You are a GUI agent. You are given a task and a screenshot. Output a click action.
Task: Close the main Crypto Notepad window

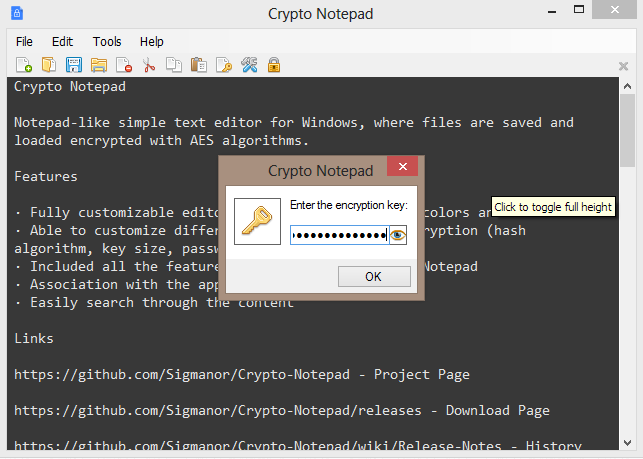point(614,9)
